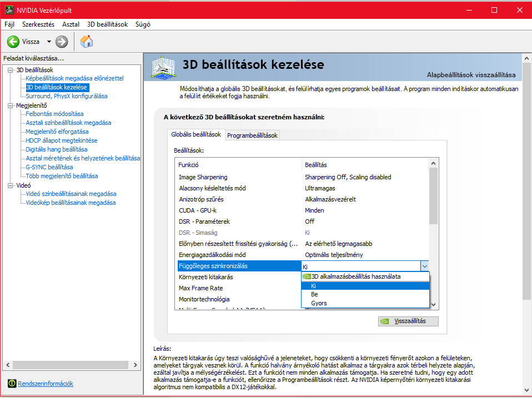Select the Energiagazdálkodási mód row
Viewport: 532px width, 398px height.
pyautogui.click(x=303, y=255)
